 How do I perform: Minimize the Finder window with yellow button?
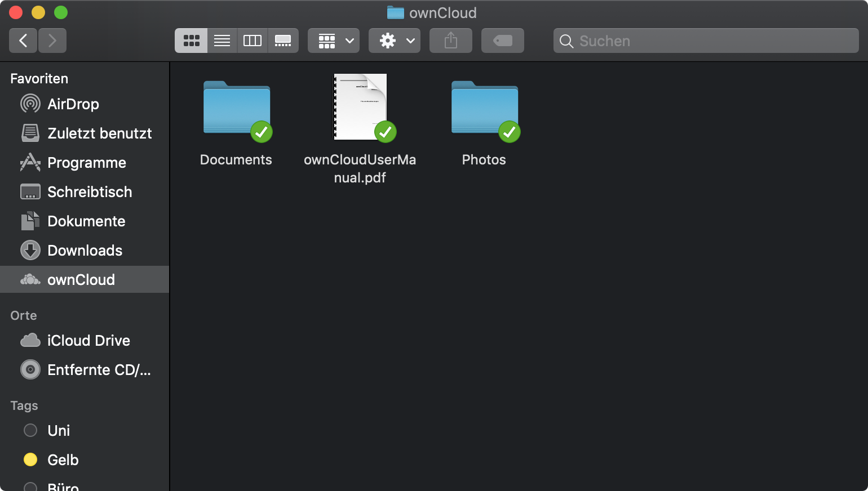tap(38, 12)
